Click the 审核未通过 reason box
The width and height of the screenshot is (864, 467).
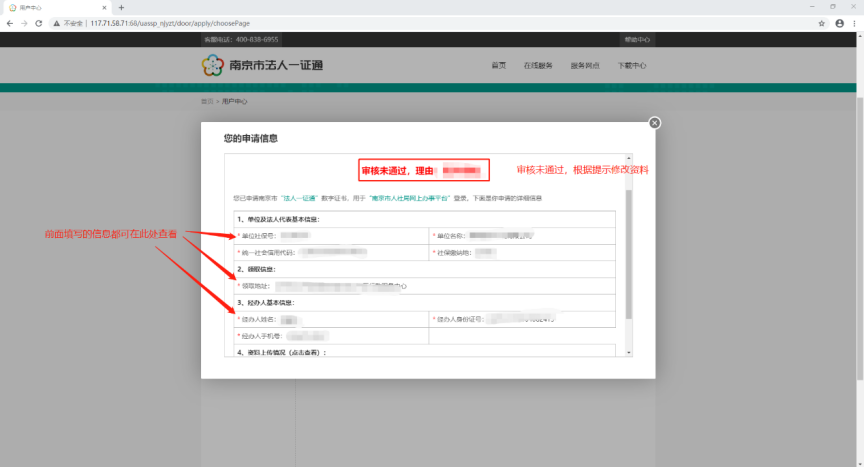coord(424,171)
